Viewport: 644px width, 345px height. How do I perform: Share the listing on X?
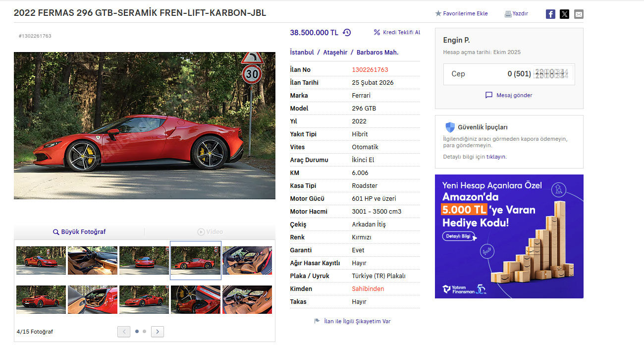(x=564, y=14)
